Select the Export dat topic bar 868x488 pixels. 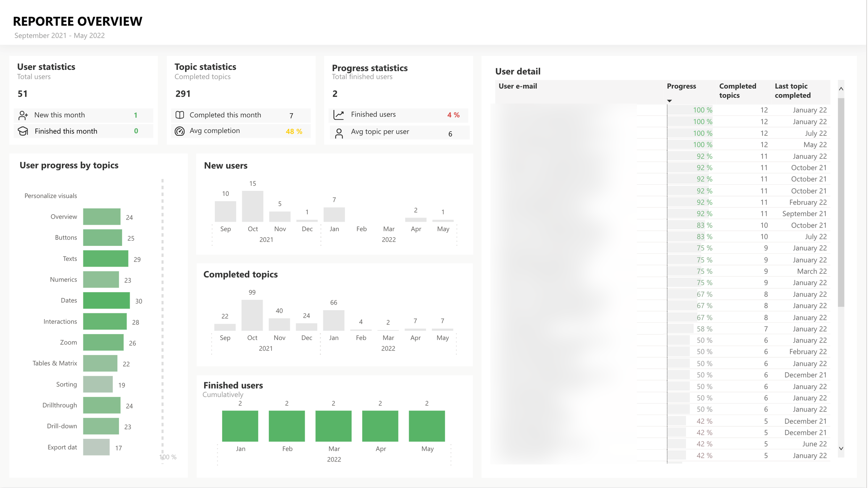coord(96,447)
